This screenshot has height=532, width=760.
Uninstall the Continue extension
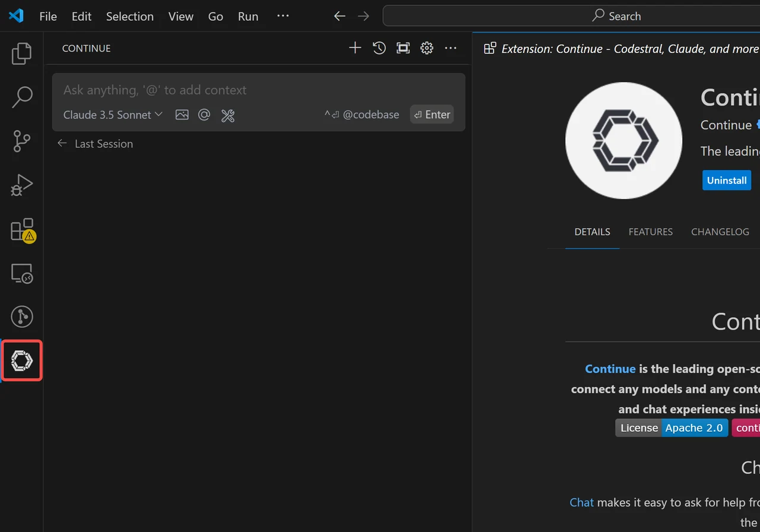[727, 180]
